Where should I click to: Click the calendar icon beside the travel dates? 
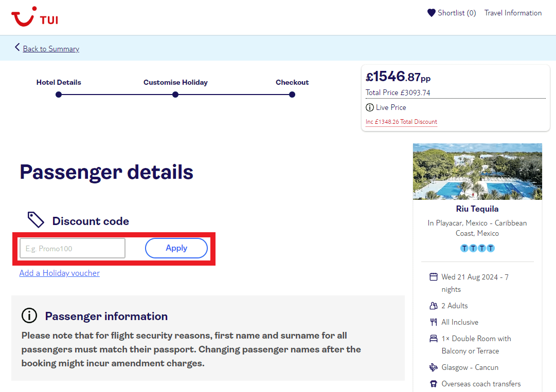[x=434, y=276]
